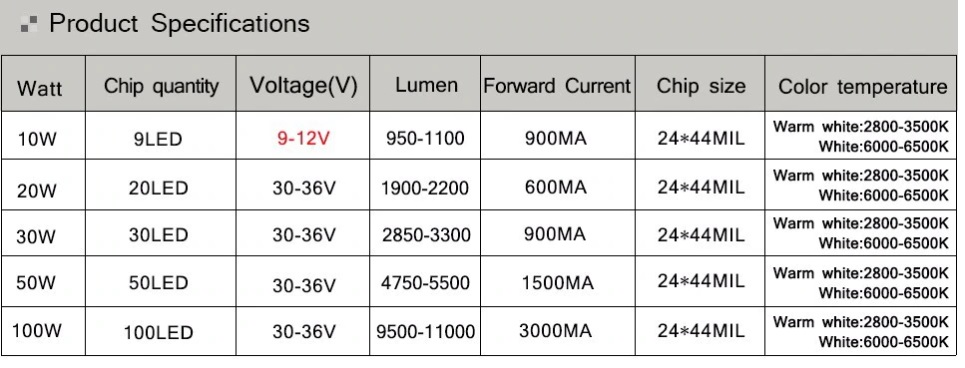This screenshot has width=965, height=368.
Task: Select the 1500MA forward current cell
Action: (558, 282)
